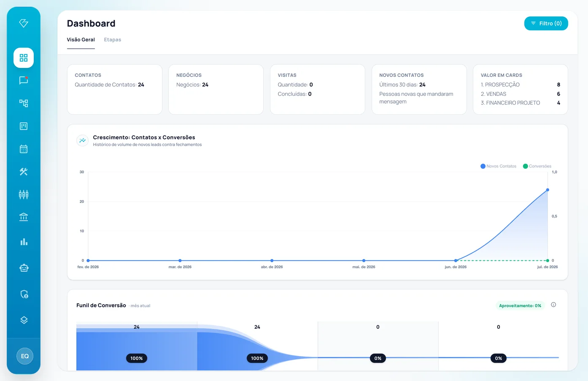Open the flow hierarchy icon in sidebar

click(24, 103)
